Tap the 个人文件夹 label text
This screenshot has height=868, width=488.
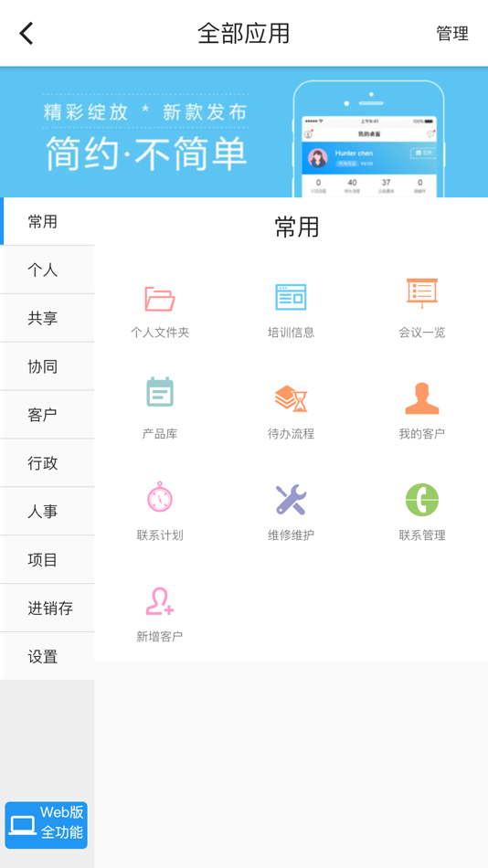160,333
